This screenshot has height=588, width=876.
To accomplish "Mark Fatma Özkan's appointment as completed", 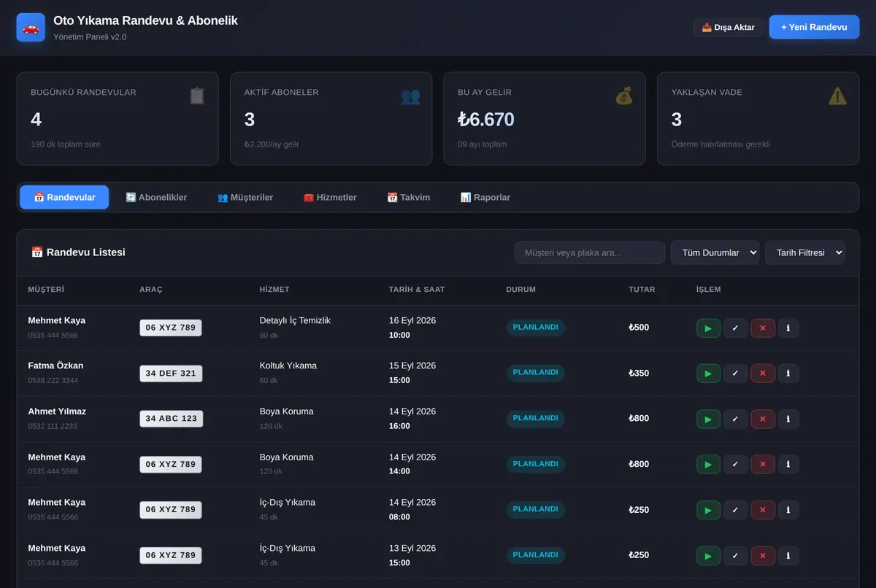I will pos(735,374).
